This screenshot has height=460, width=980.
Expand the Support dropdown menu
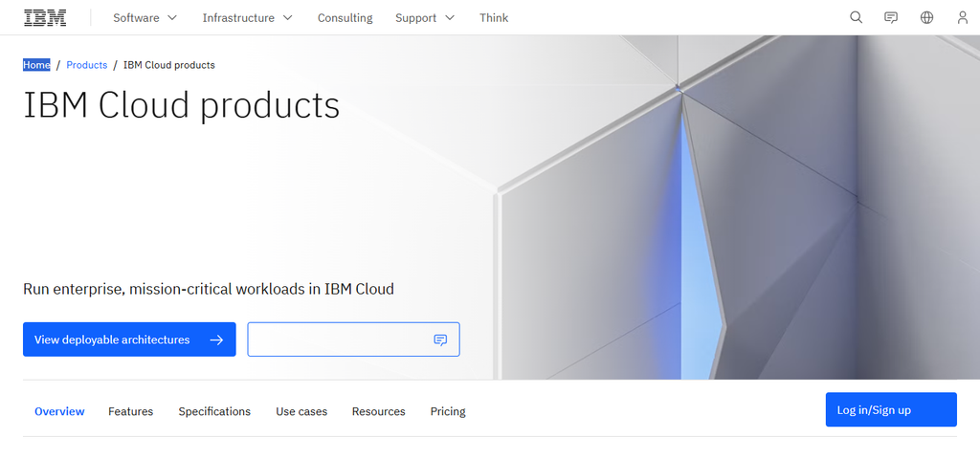tap(425, 17)
